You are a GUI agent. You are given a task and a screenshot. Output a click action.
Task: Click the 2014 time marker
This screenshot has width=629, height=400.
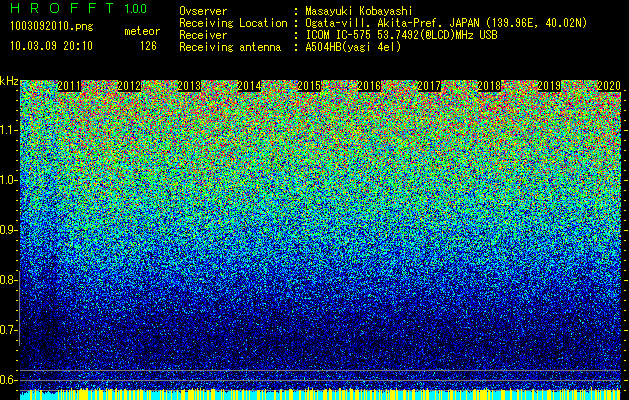pos(249,86)
